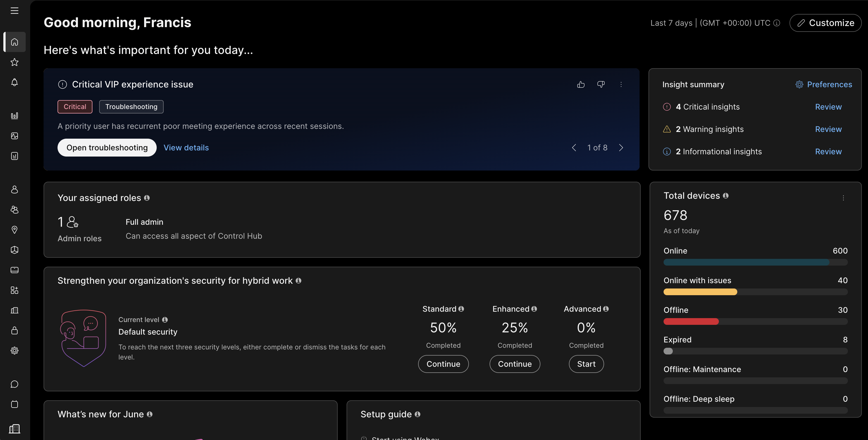Continue the Standard security tasks

(x=443, y=364)
